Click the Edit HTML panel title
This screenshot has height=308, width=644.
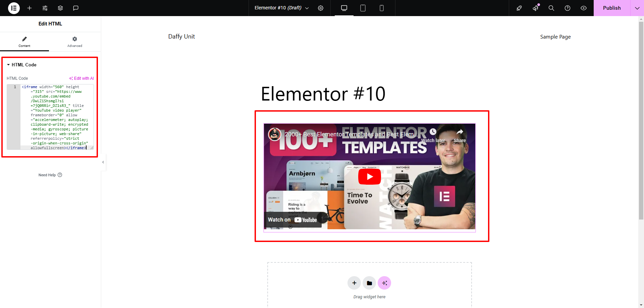point(50,24)
